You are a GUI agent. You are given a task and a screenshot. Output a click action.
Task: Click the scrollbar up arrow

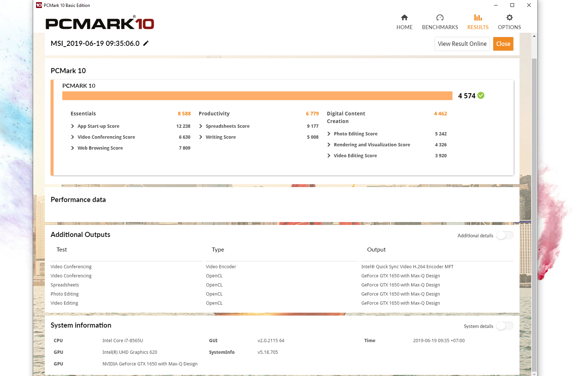coord(534,36)
